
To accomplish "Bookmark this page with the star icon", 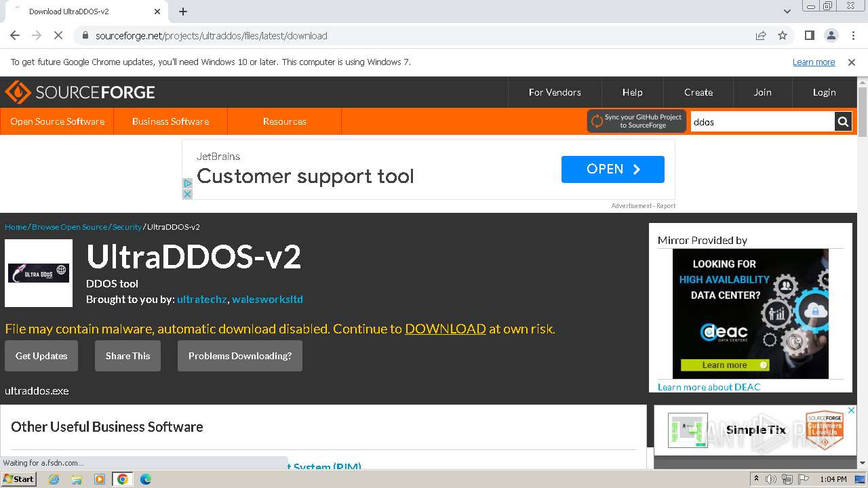I will click(783, 35).
